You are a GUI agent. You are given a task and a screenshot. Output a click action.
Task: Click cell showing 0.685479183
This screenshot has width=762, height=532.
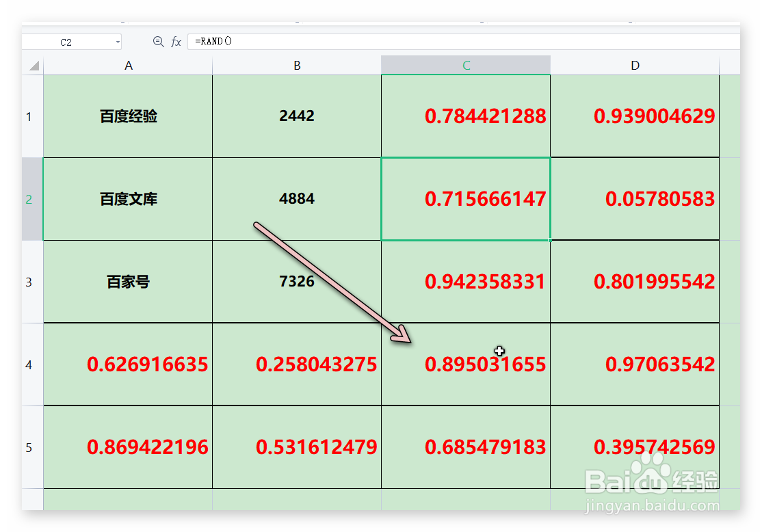[466, 447]
